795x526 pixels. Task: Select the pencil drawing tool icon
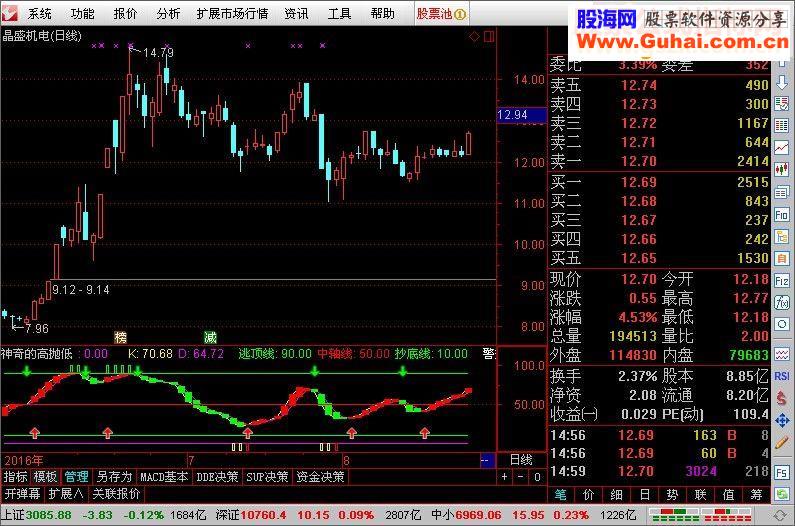[x=782, y=442]
